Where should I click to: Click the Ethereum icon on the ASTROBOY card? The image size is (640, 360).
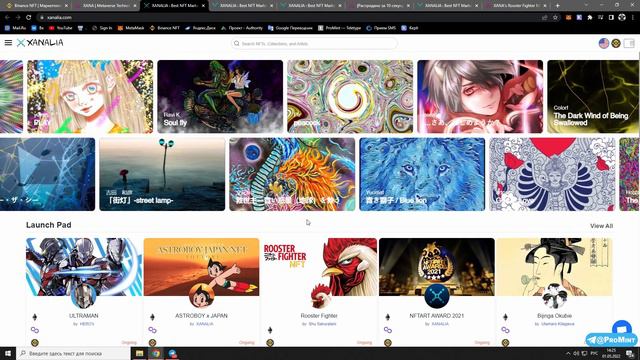click(x=152, y=317)
